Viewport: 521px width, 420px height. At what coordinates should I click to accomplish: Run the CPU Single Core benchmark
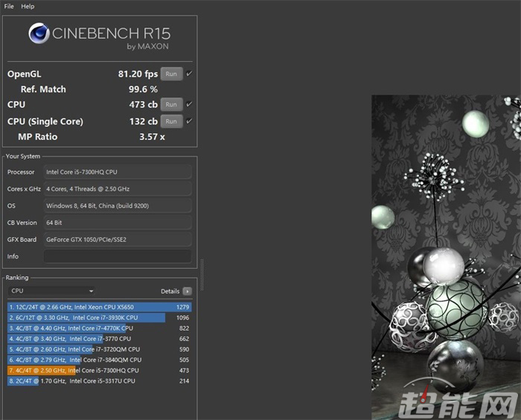pyautogui.click(x=171, y=121)
